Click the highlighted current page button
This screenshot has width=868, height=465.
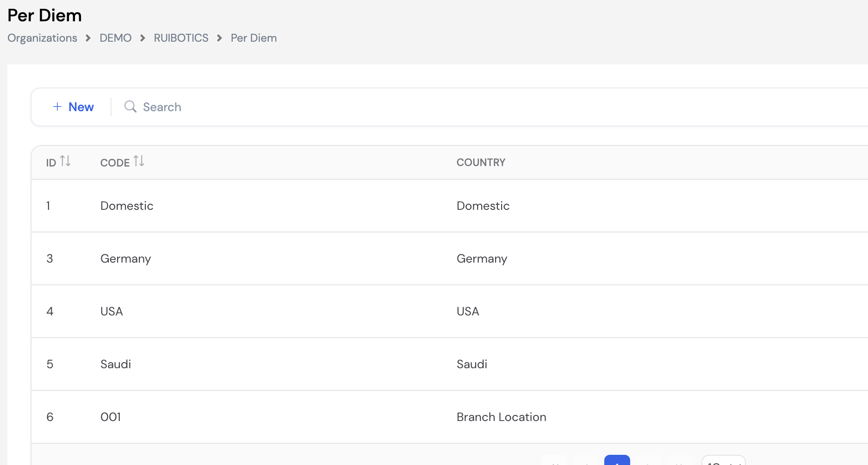tap(617, 460)
